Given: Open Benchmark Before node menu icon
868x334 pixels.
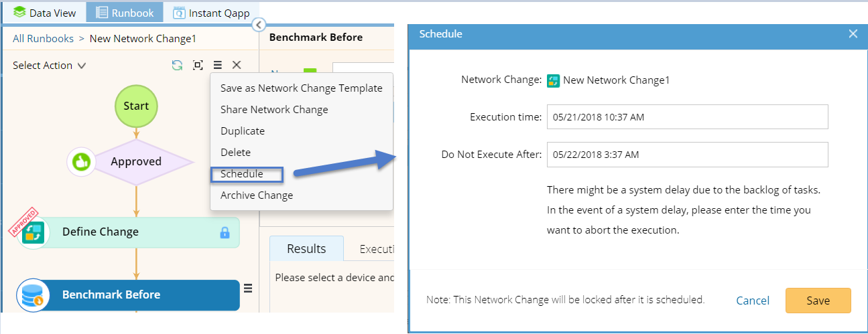Looking at the screenshot, I should click(x=248, y=288).
